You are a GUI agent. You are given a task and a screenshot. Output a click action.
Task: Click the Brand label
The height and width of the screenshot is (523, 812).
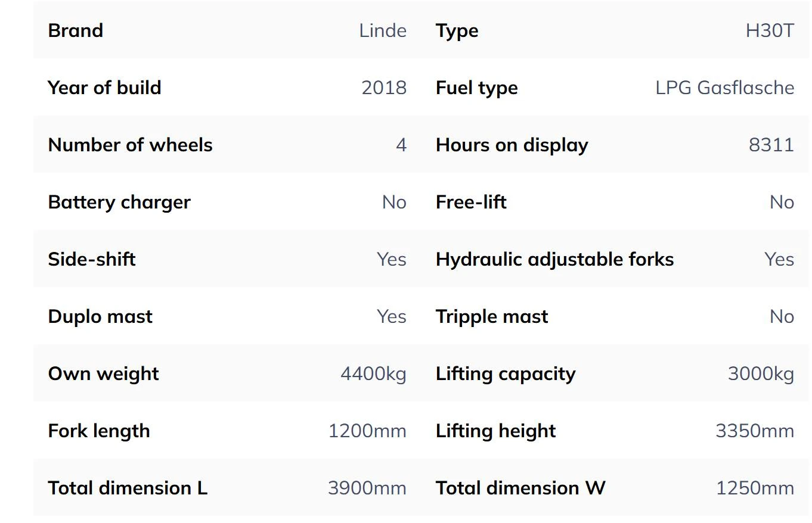point(76,30)
